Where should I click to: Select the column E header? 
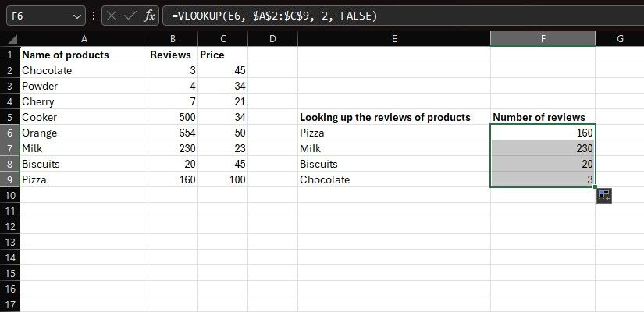394,39
